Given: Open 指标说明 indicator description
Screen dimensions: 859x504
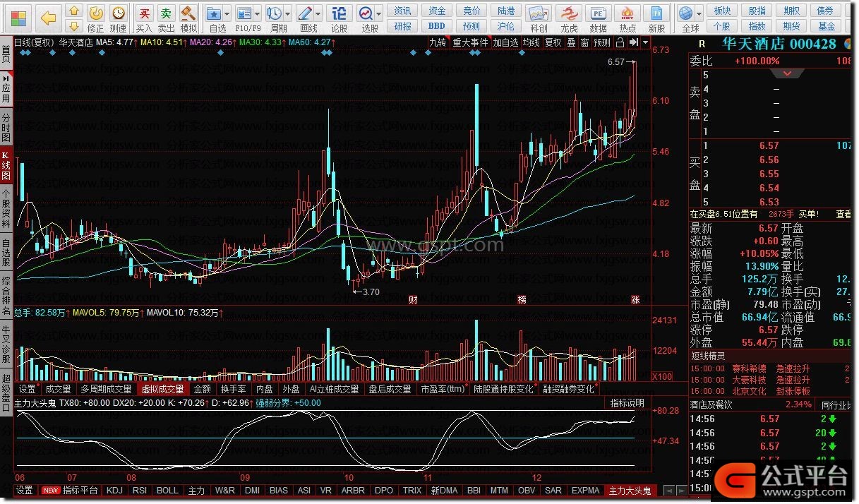Looking at the screenshot, I should coord(627,403).
